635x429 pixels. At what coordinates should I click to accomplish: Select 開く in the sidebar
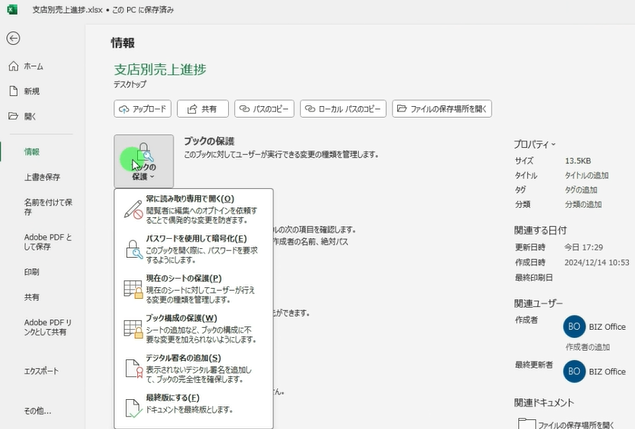pos(30,116)
